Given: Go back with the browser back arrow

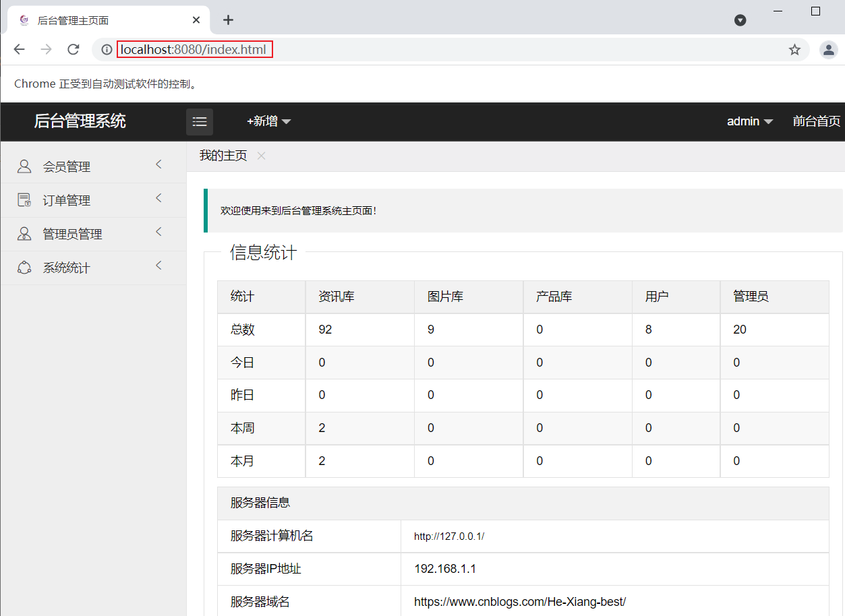Looking at the screenshot, I should tap(19, 49).
